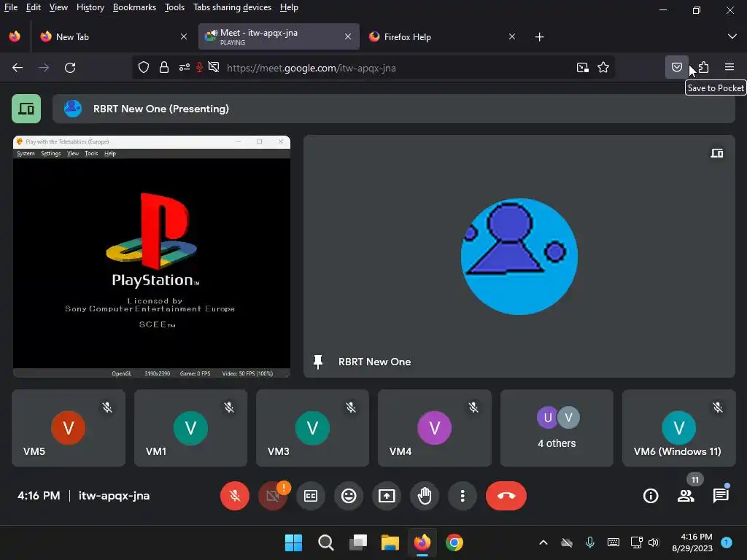
Task: Click RBRT New One presenter avatar
Action: coord(73,109)
